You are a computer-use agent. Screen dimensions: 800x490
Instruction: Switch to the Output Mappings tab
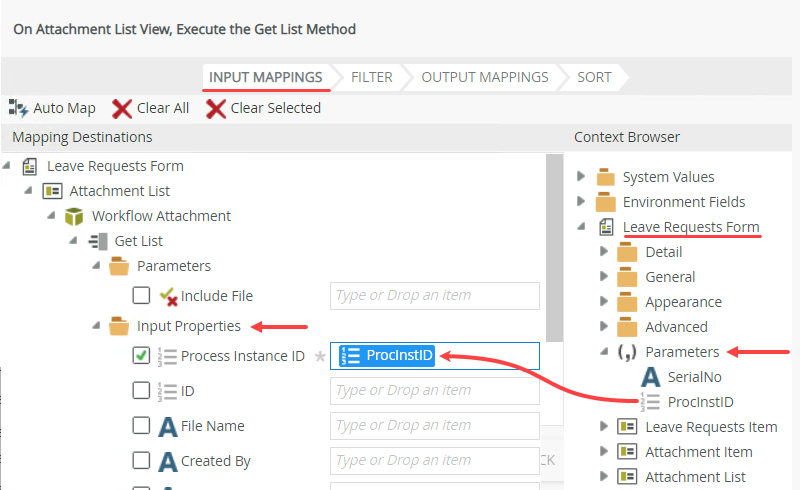[484, 77]
